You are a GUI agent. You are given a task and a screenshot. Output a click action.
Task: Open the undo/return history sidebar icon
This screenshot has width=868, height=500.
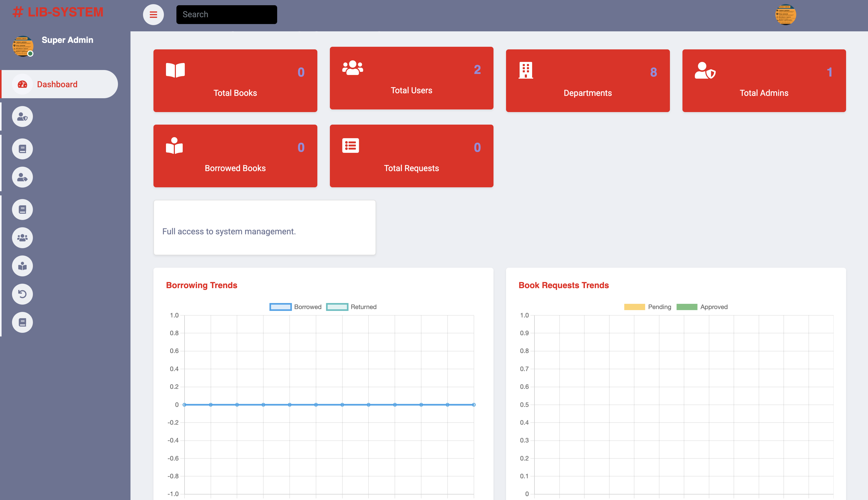click(22, 294)
